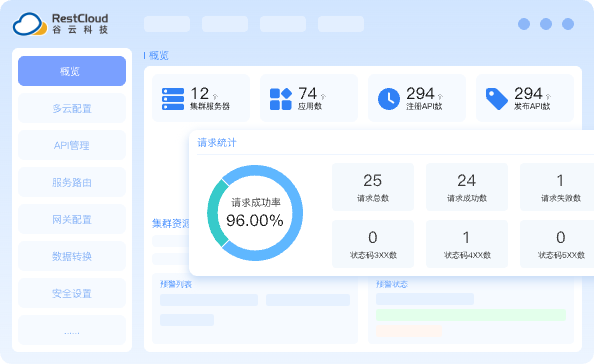Open the 概览 sidebar item
The height and width of the screenshot is (364, 594).
(72, 71)
